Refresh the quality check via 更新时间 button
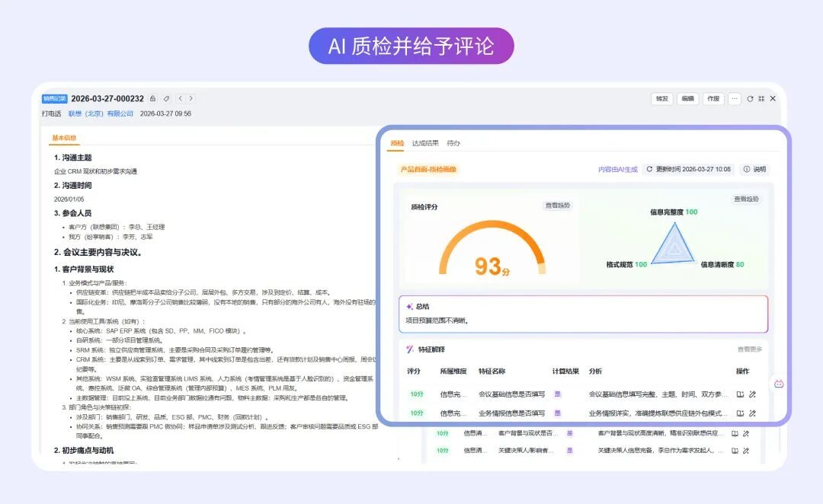This screenshot has width=823, height=504. coord(689,170)
